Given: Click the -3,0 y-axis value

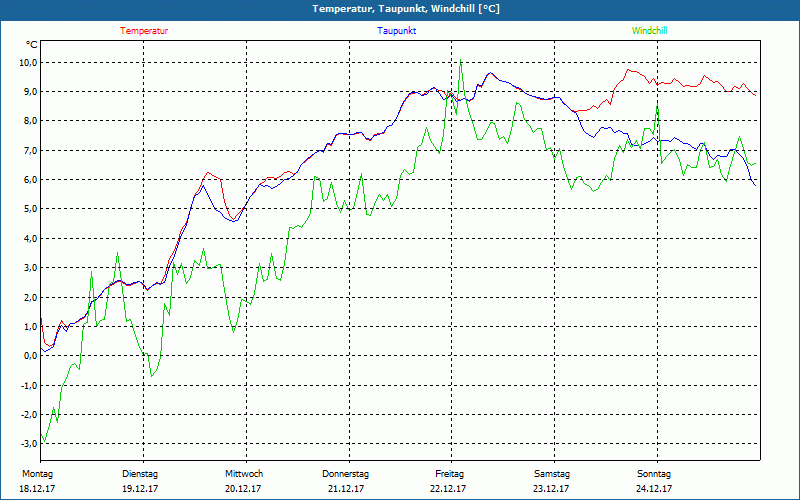Looking at the screenshot, I should (29, 443).
